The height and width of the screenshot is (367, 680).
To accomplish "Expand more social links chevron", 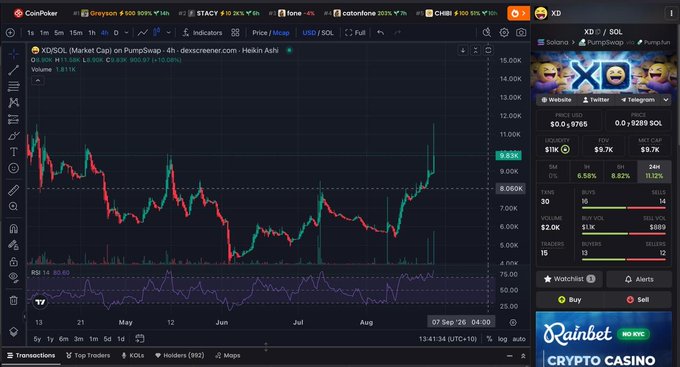I will [666, 100].
